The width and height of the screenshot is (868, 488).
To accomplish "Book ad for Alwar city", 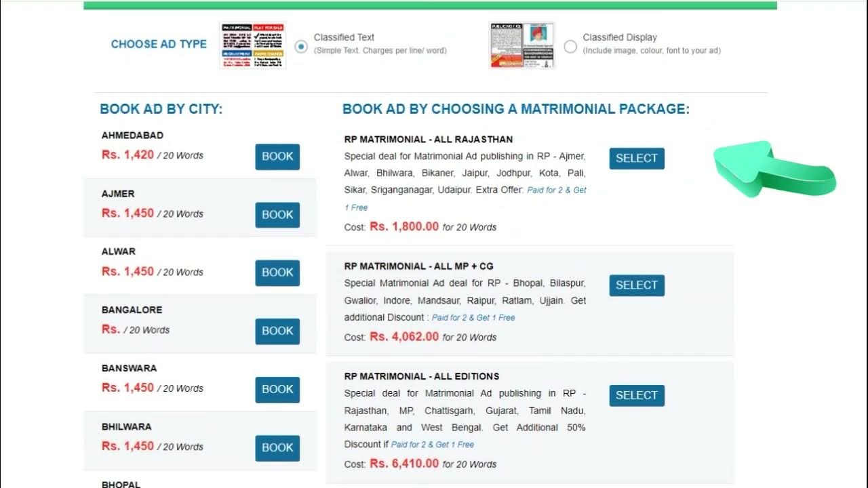I will (x=277, y=272).
